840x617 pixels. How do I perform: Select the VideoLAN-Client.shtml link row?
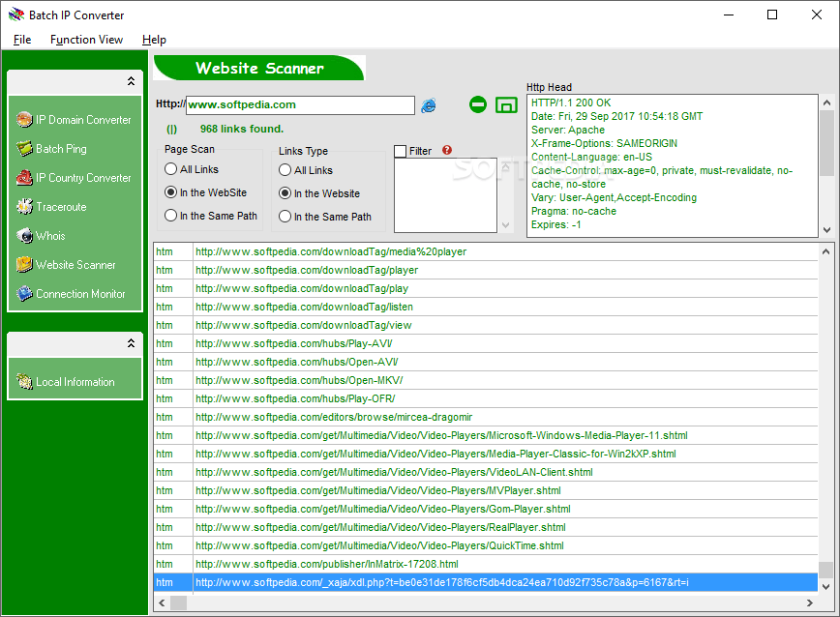pyautogui.click(x=486, y=472)
